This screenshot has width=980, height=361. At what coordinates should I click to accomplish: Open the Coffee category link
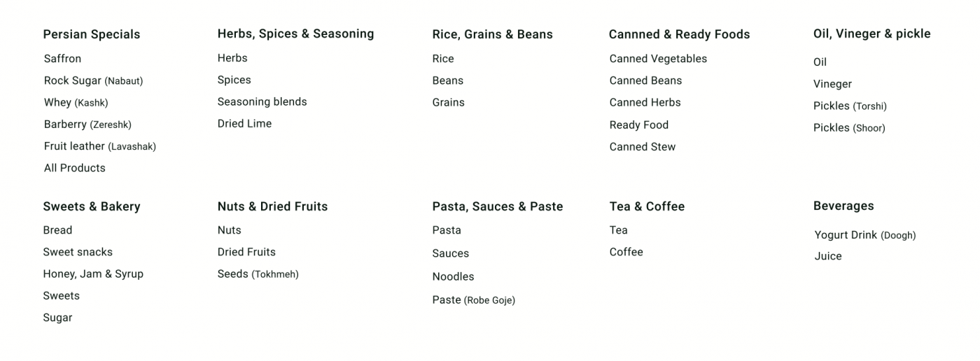point(626,252)
